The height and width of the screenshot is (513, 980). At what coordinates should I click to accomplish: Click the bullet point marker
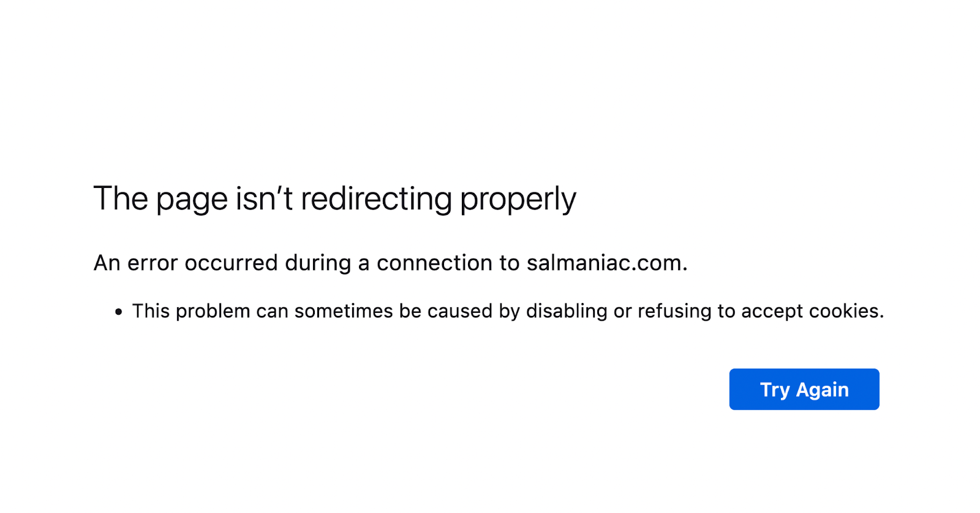tap(117, 311)
